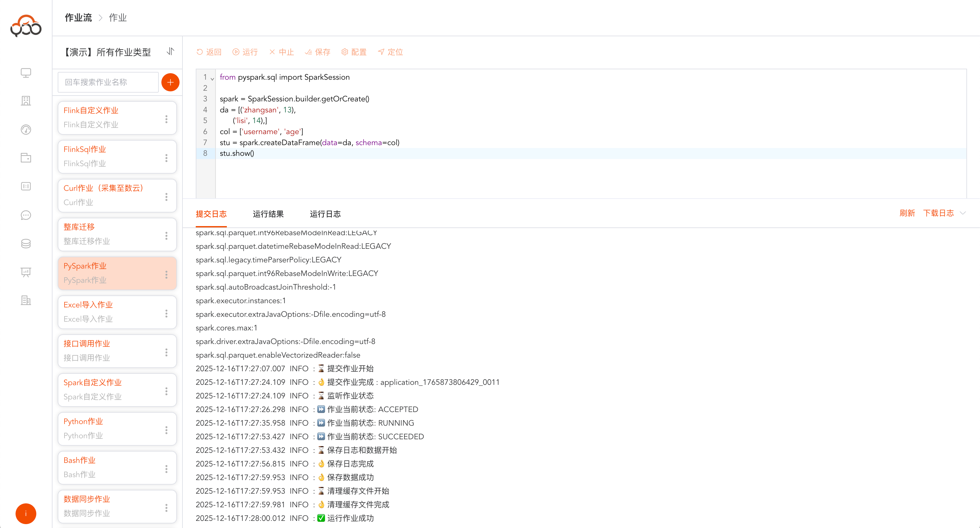Screen dimensions: 980x528
Task: Click the job name search input field
Action: [x=108, y=82]
